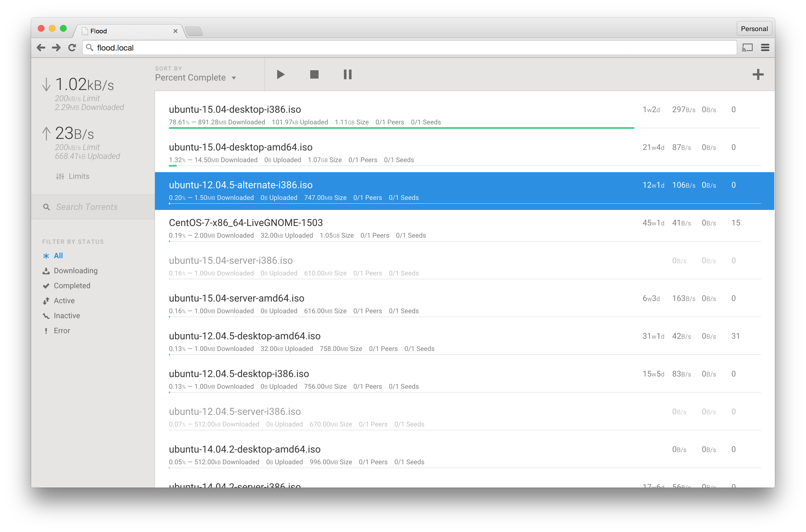Select the CentOS-7-x86_64-LiveGNOME-1503 torrent
The height and width of the screenshot is (532, 806).
click(x=246, y=223)
